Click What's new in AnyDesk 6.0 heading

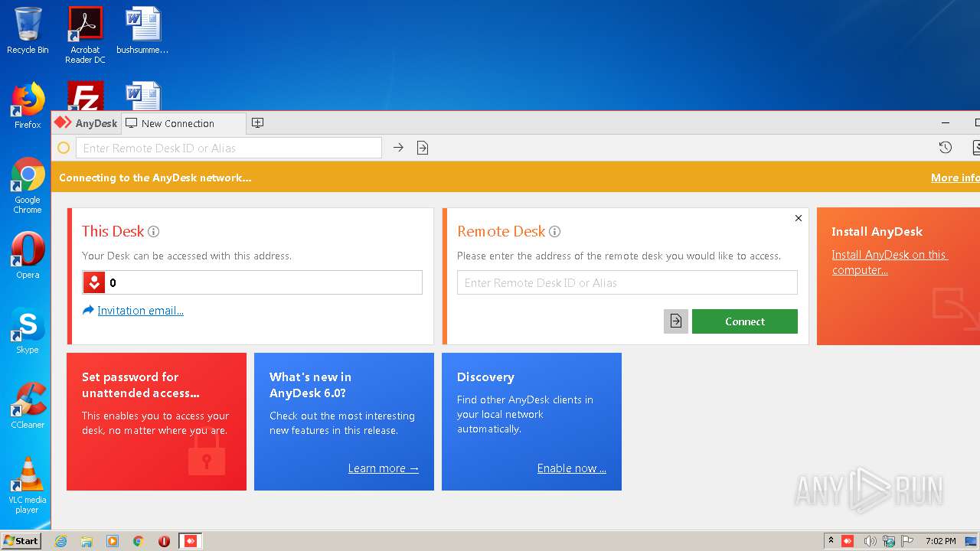310,385
